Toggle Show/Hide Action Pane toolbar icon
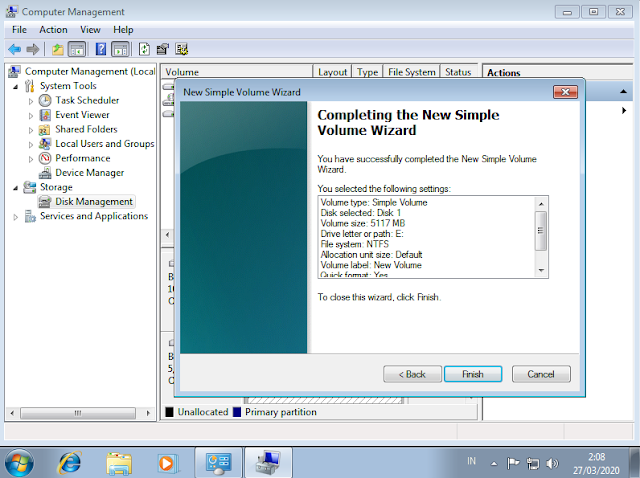Screen dimensions: 640x478 pos(120,49)
